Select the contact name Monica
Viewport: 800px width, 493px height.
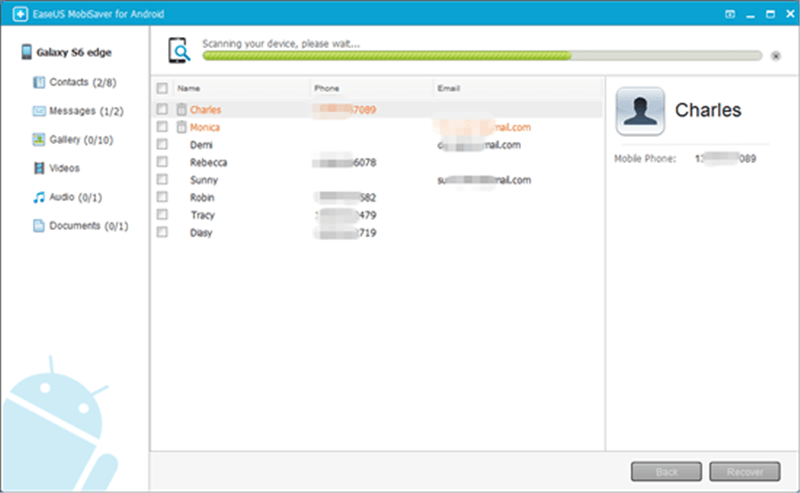(205, 127)
